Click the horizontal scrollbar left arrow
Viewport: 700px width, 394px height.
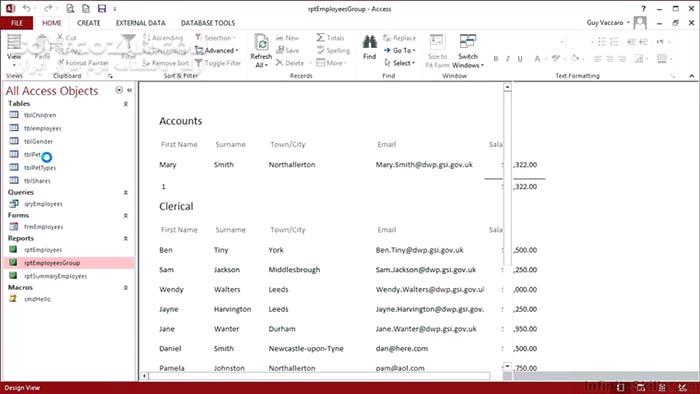pyautogui.click(x=144, y=376)
